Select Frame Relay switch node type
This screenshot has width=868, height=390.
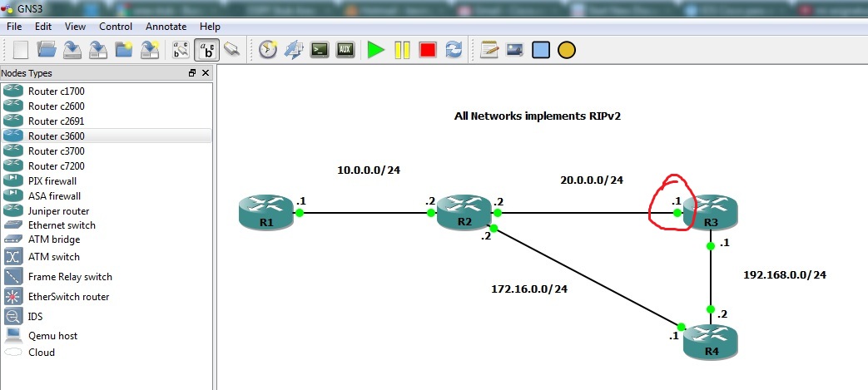click(107, 277)
